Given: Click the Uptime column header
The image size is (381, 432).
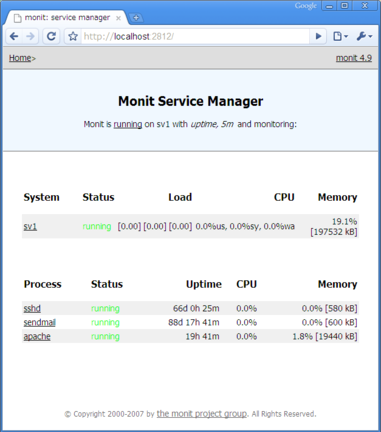Looking at the screenshot, I should click(204, 284).
